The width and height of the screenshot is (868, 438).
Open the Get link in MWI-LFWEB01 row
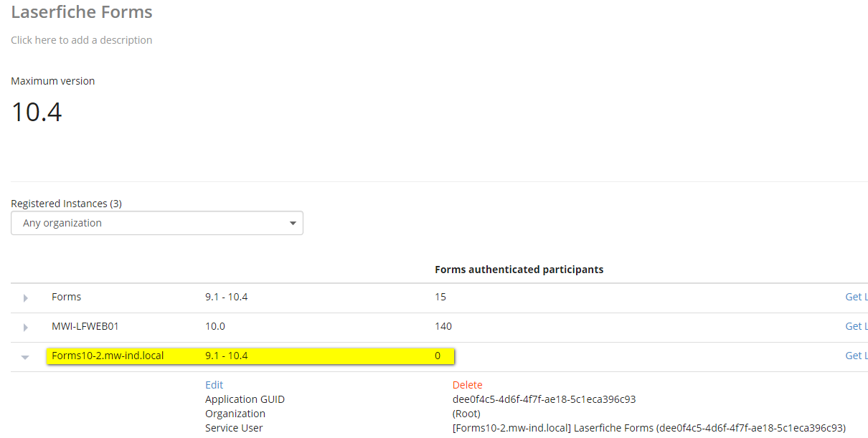pos(857,326)
